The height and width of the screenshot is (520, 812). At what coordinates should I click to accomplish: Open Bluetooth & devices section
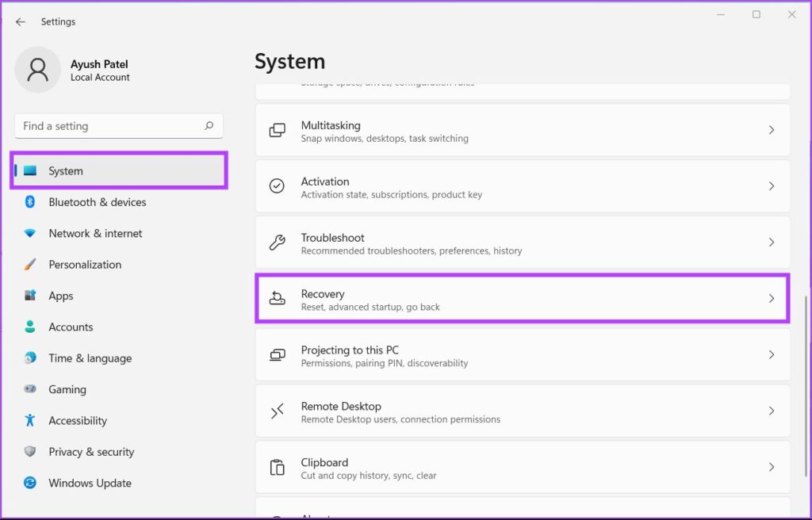tap(119, 202)
